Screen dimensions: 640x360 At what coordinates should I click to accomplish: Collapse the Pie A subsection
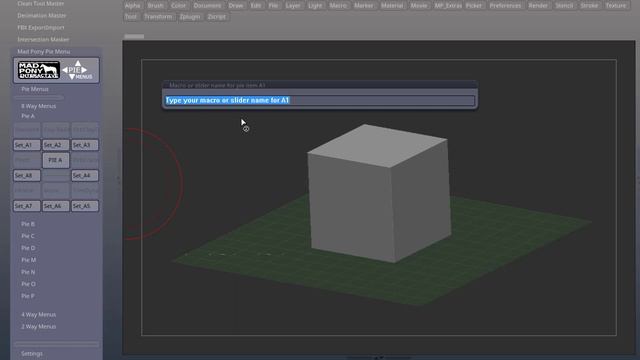pos(28,116)
